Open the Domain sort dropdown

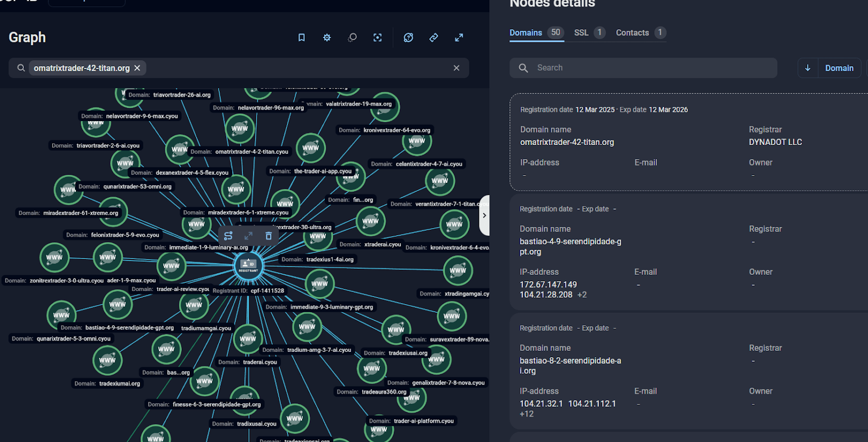click(x=839, y=68)
